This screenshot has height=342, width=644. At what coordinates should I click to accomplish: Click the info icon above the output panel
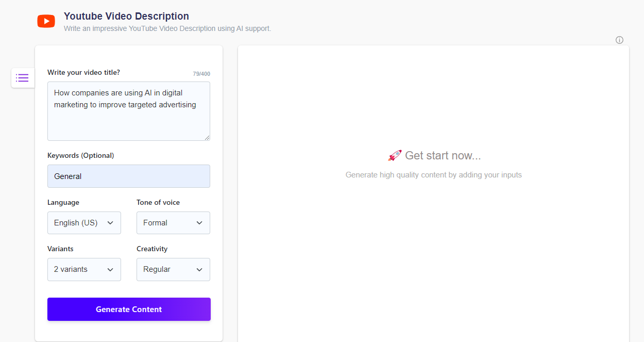(x=619, y=40)
